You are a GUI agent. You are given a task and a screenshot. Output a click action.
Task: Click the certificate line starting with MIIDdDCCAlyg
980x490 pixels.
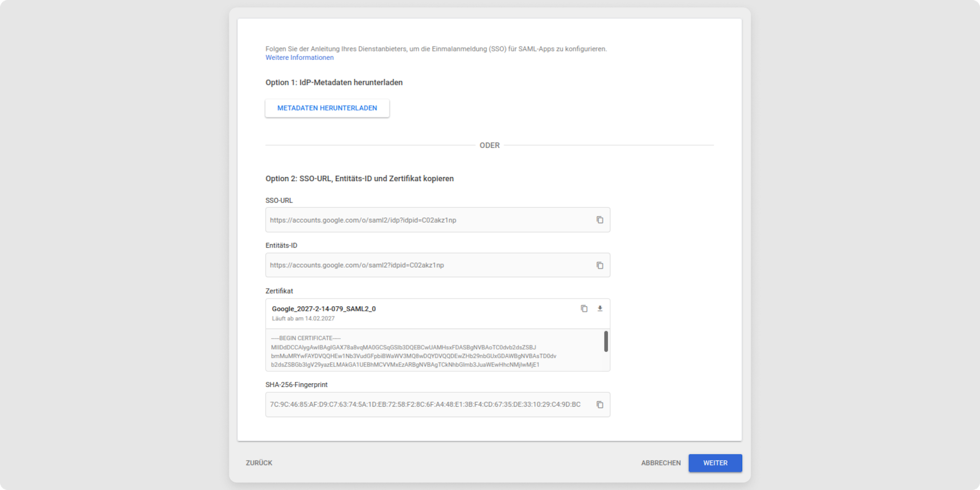(x=403, y=348)
